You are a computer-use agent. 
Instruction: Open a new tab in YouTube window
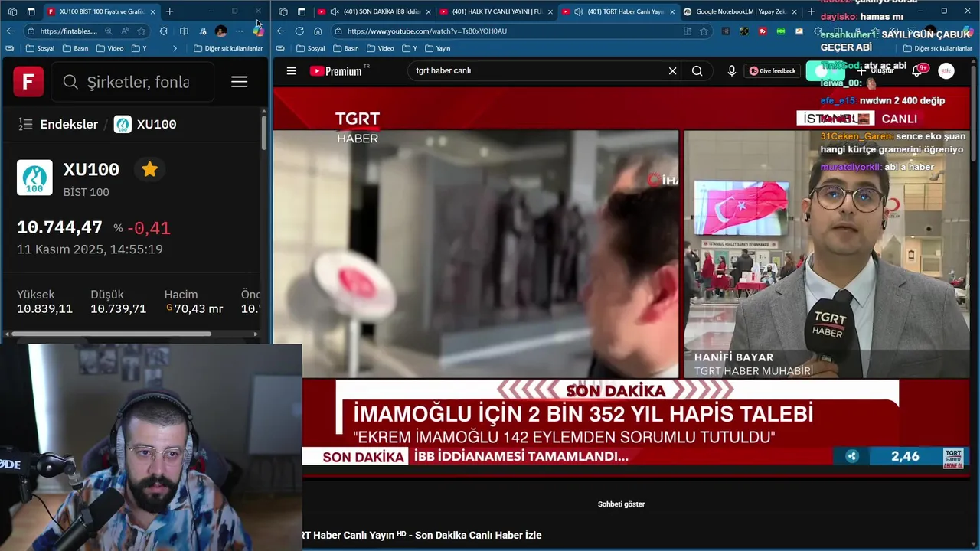pyautogui.click(x=812, y=11)
